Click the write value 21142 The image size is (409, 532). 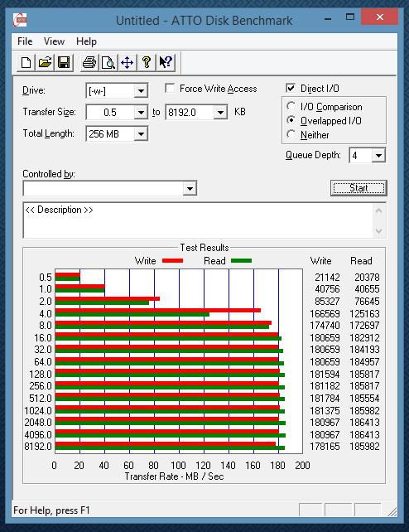coord(327,278)
